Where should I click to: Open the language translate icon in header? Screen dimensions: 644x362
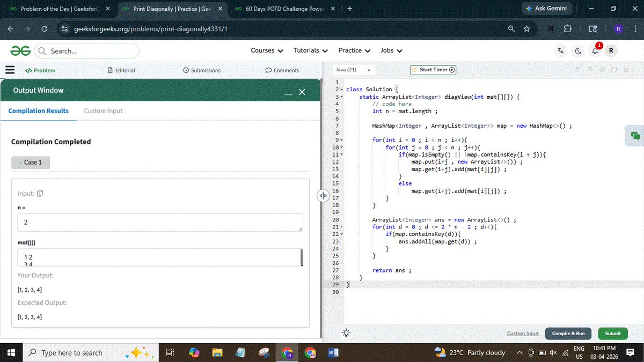pyautogui.click(x=561, y=51)
